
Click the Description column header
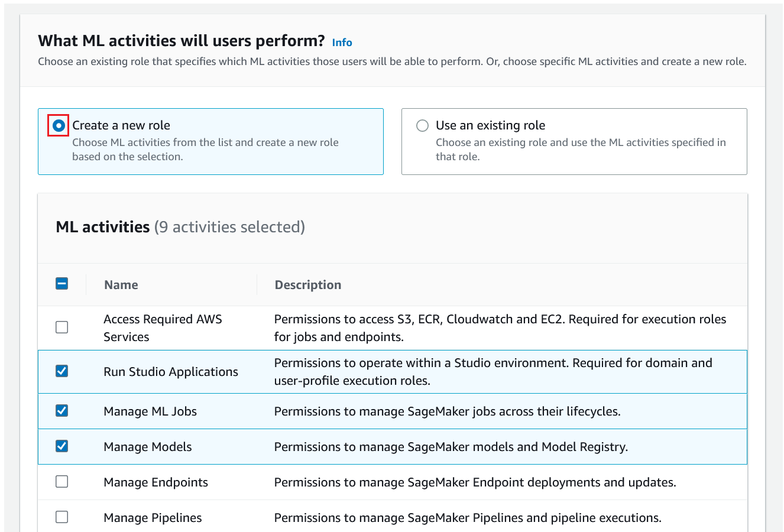click(x=307, y=285)
